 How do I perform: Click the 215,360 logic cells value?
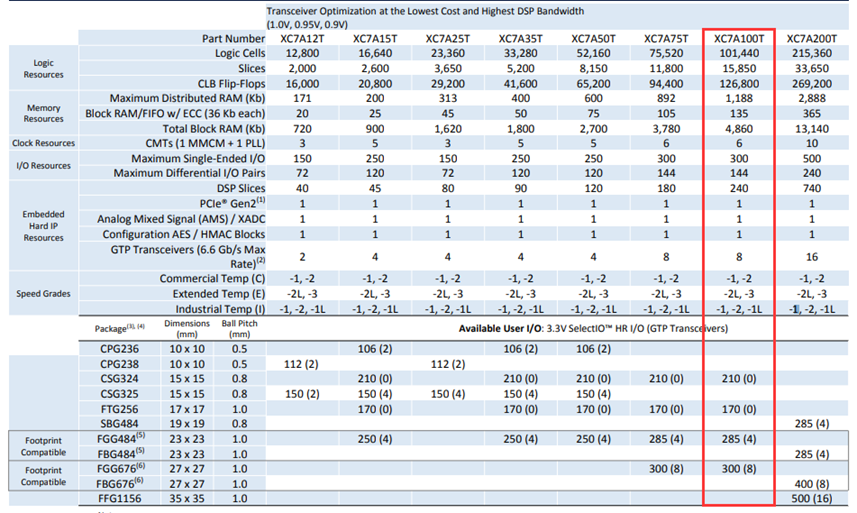(x=812, y=54)
